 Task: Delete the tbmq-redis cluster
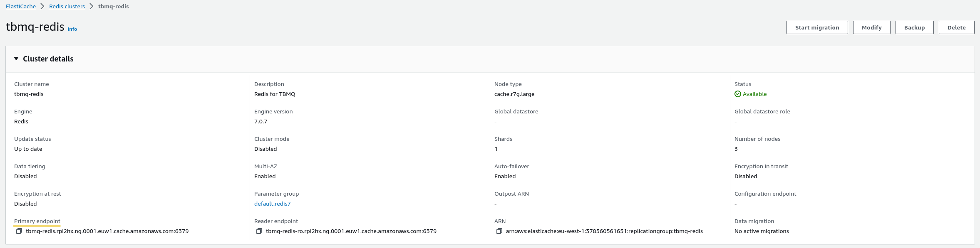click(x=956, y=27)
